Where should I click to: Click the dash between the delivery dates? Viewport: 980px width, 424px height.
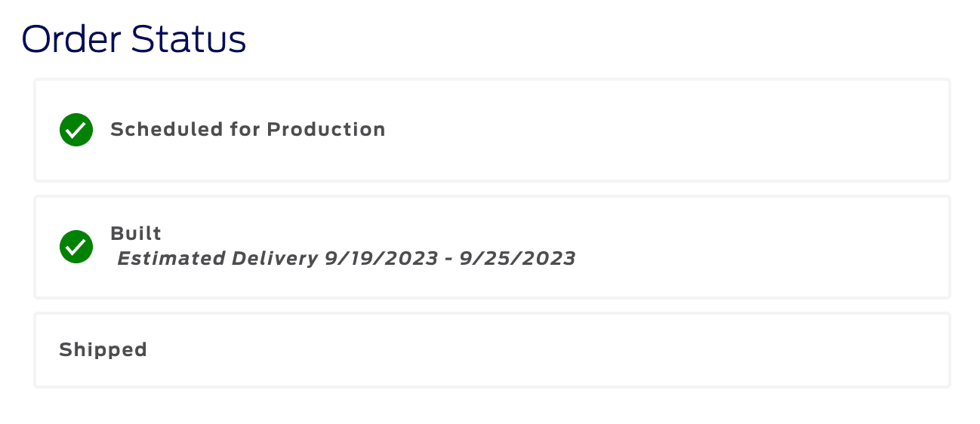point(450,260)
